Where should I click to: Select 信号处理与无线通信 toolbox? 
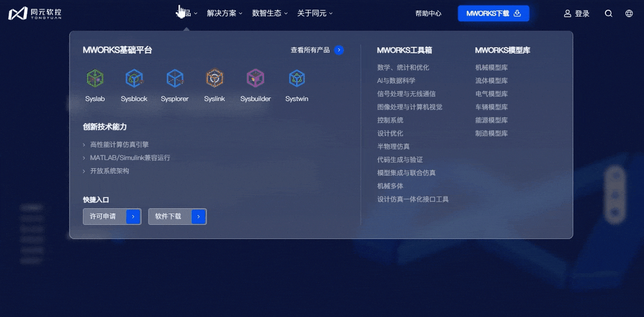tap(406, 93)
